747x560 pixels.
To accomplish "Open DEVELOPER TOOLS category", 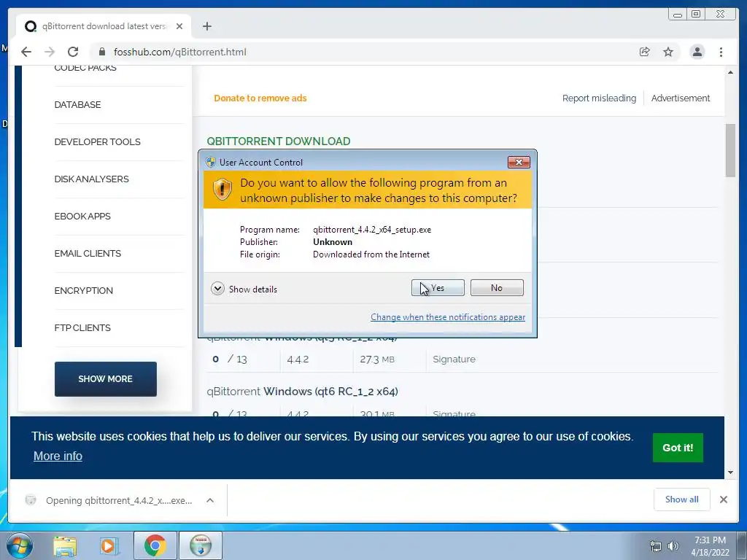I will (97, 142).
